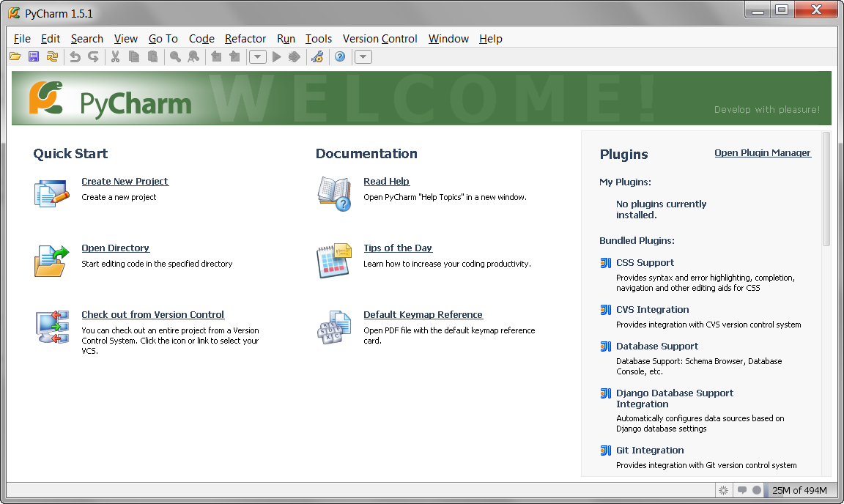Open the Tools menu
Viewport: 844px width, 504px height.
coord(319,39)
